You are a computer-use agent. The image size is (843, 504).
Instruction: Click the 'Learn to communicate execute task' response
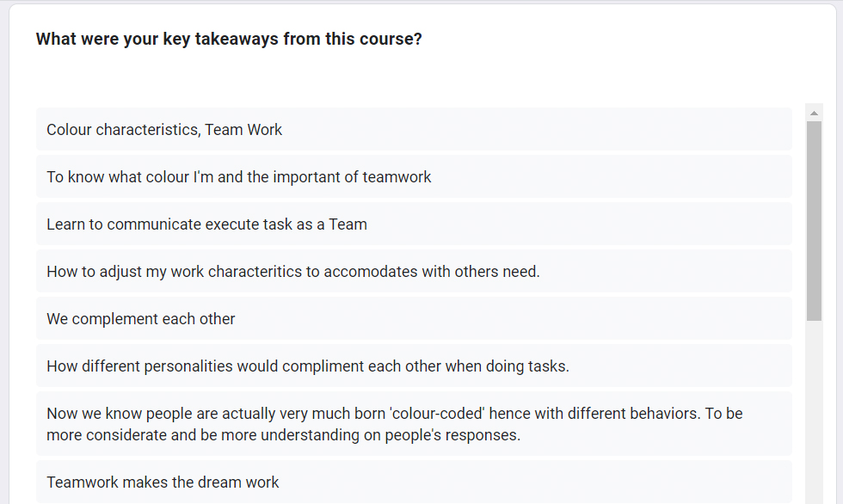[414, 224]
